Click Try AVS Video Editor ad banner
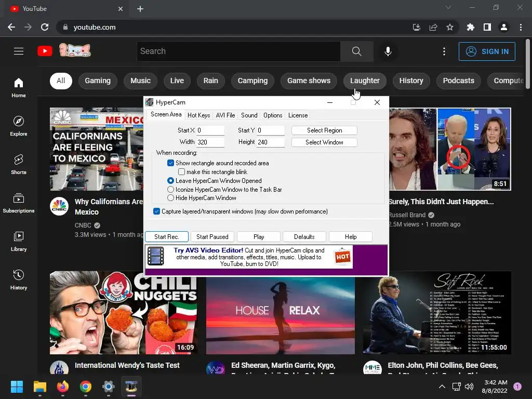 249,257
